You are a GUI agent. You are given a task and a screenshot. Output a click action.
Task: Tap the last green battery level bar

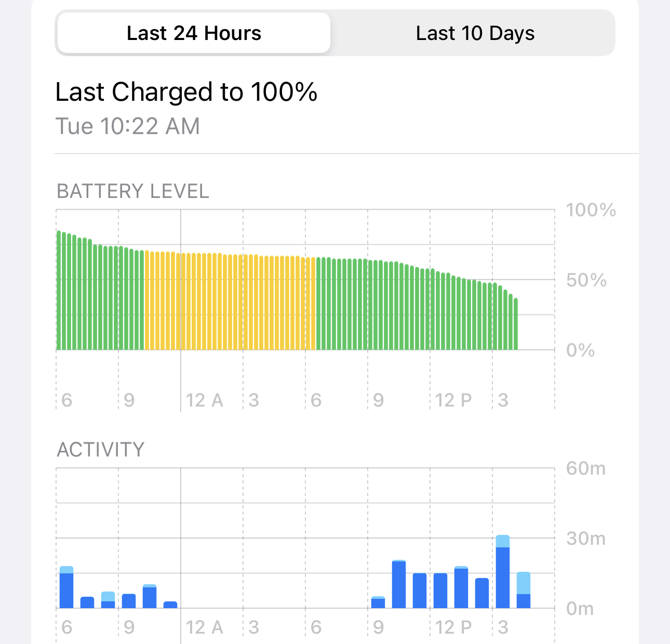point(516,324)
